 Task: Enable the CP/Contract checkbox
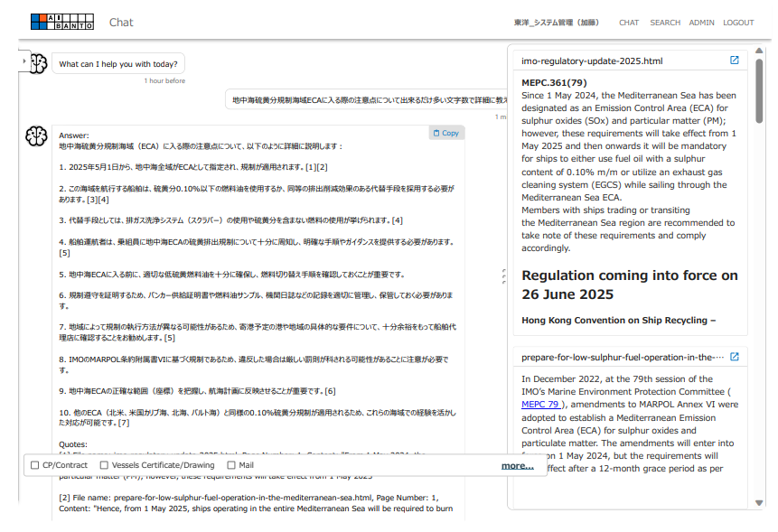(x=35, y=465)
